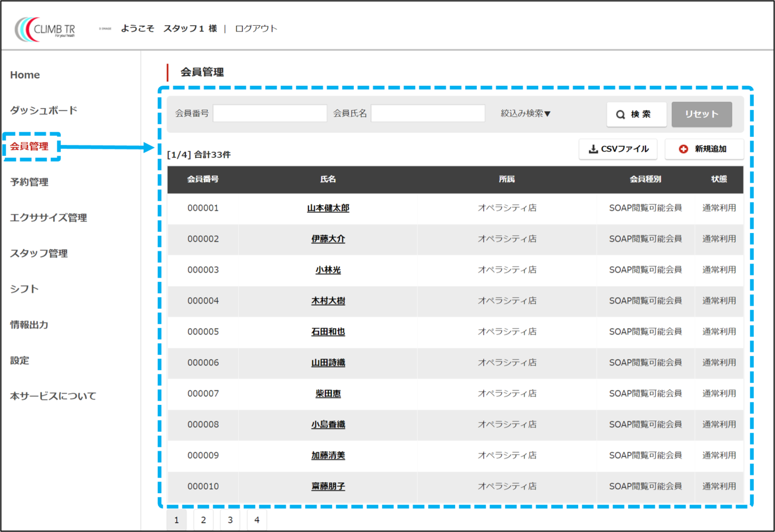Click member number 000005
The image size is (775, 532).
203,332
